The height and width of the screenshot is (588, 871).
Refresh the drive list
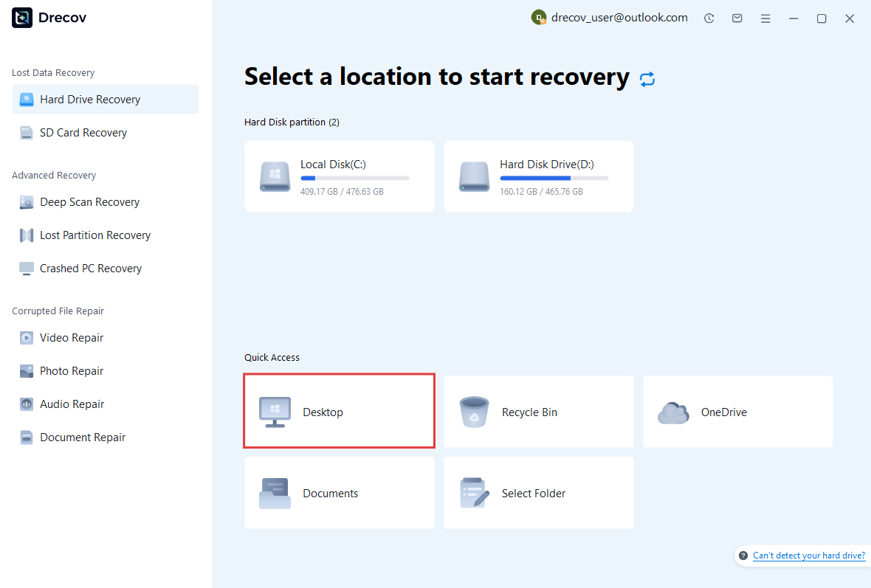(647, 78)
